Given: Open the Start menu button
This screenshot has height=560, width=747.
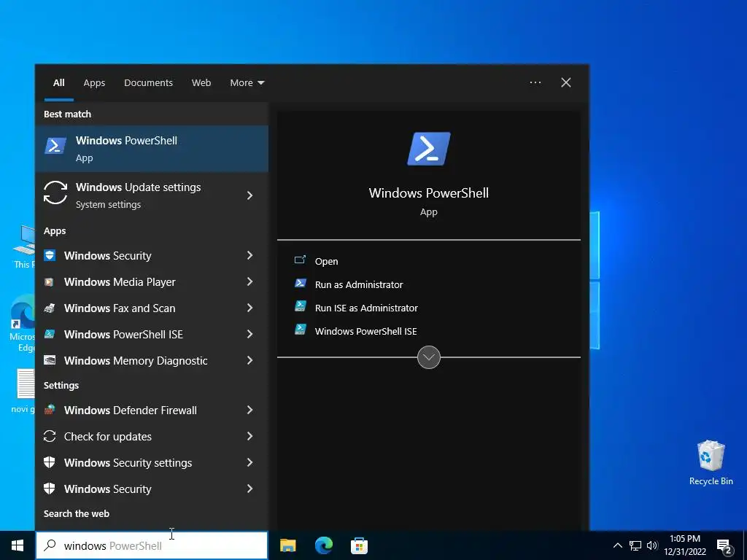Looking at the screenshot, I should pos(18,545).
